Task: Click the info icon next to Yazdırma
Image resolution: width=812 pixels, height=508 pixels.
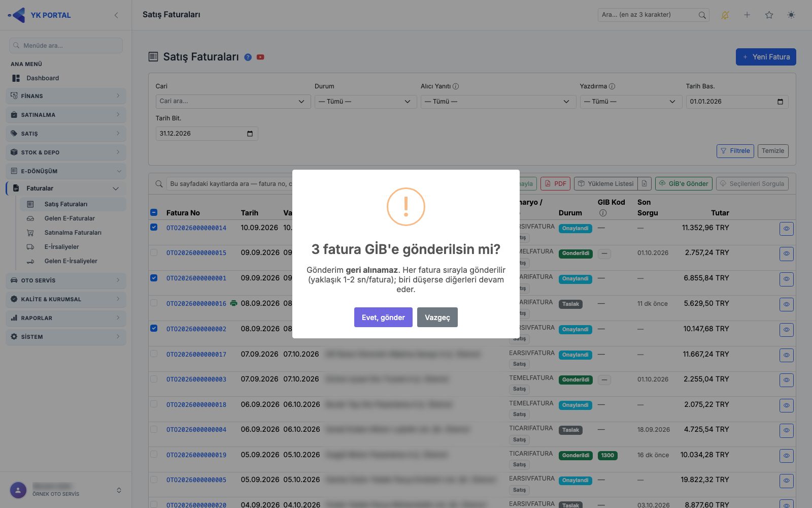Action: click(612, 86)
